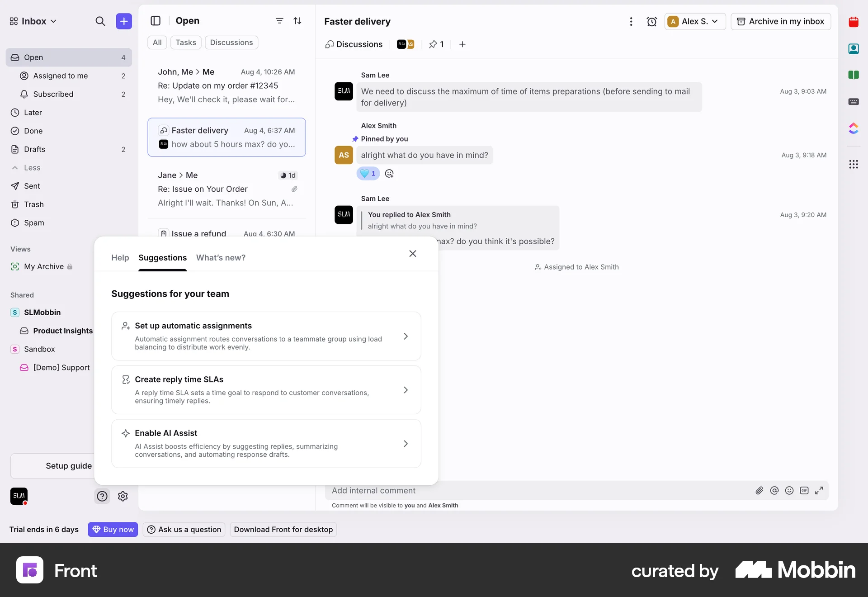This screenshot has height=597, width=868.
Task: Attach a file with the paperclip icon
Action: pos(759,491)
